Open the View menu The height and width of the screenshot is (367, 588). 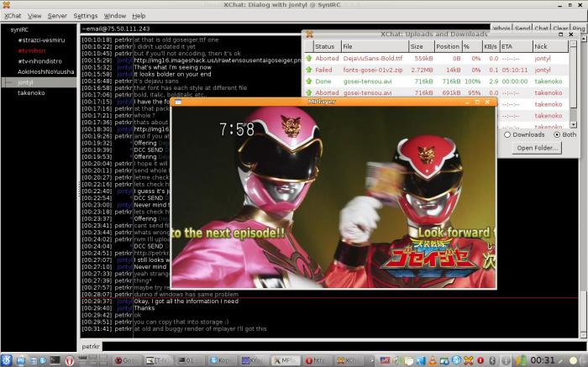(x=34, y=16)
